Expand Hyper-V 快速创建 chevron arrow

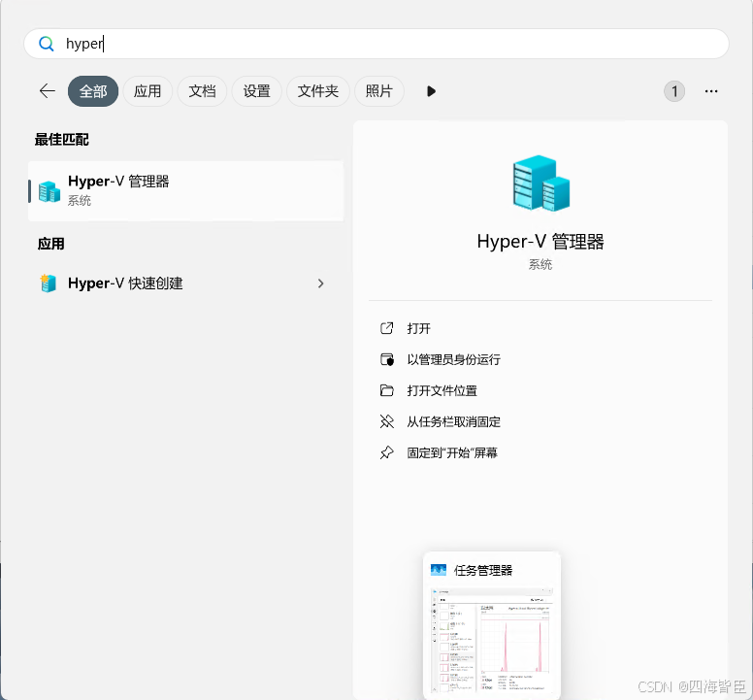pos(321,283)
